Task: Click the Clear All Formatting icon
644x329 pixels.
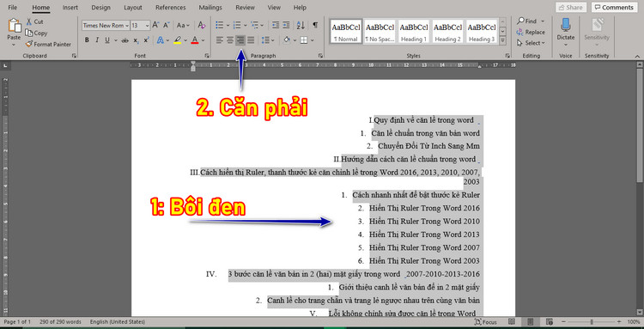Action: coord(201,25)
